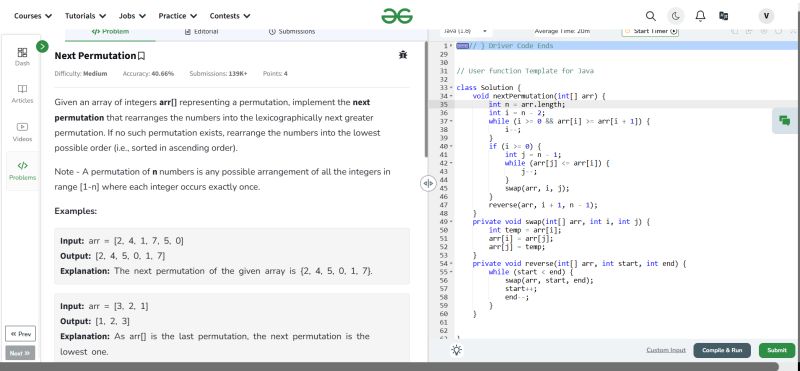
Task: Click the lightbulb hint icon
Action: coord(457,350)
